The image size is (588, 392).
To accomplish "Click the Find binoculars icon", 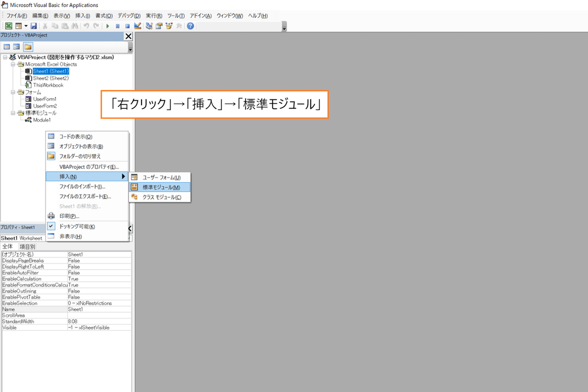I will pos(74,25).
